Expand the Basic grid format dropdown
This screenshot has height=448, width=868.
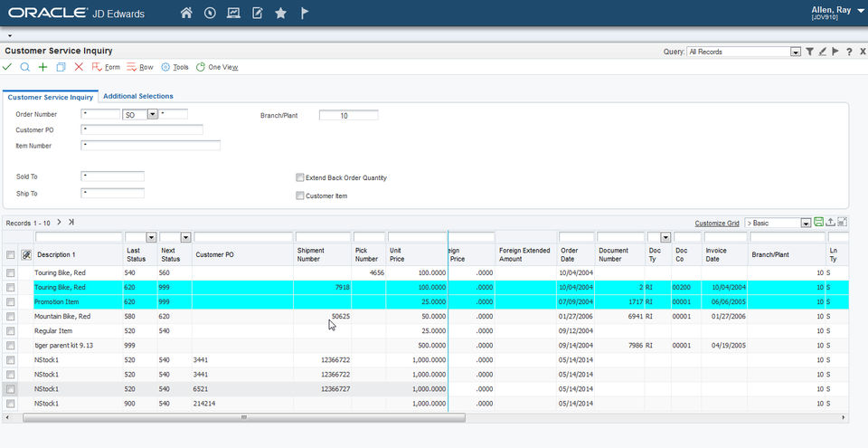tap(805, 224)
